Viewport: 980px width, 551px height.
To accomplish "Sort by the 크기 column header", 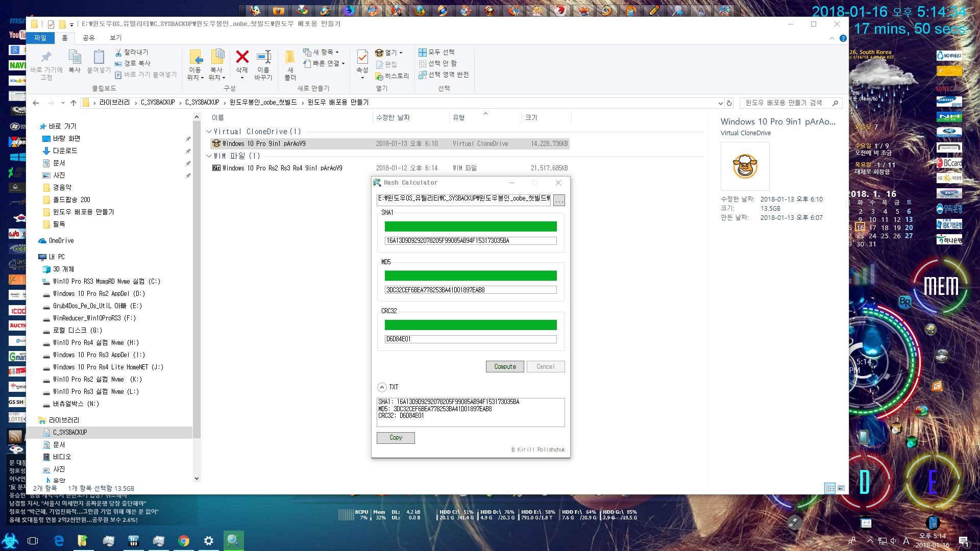I will pos(531,118).
